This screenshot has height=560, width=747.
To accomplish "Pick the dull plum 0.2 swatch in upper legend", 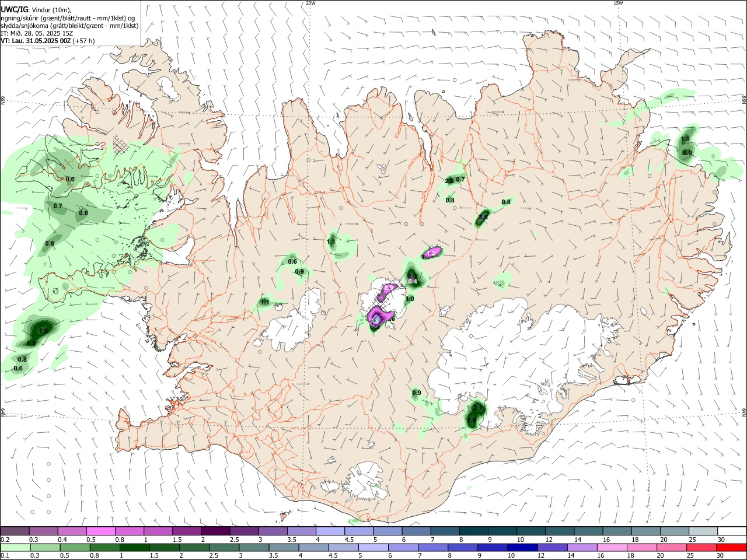I will (15, 531).
